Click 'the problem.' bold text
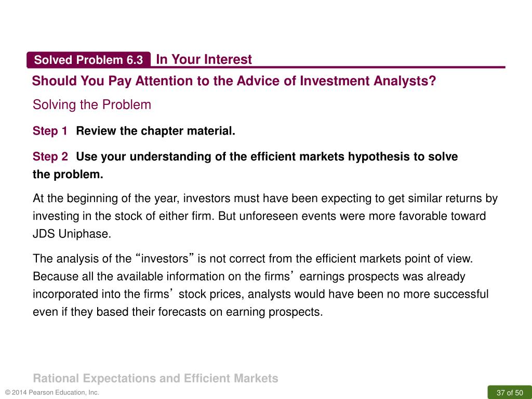 click(x=68, y=175)
